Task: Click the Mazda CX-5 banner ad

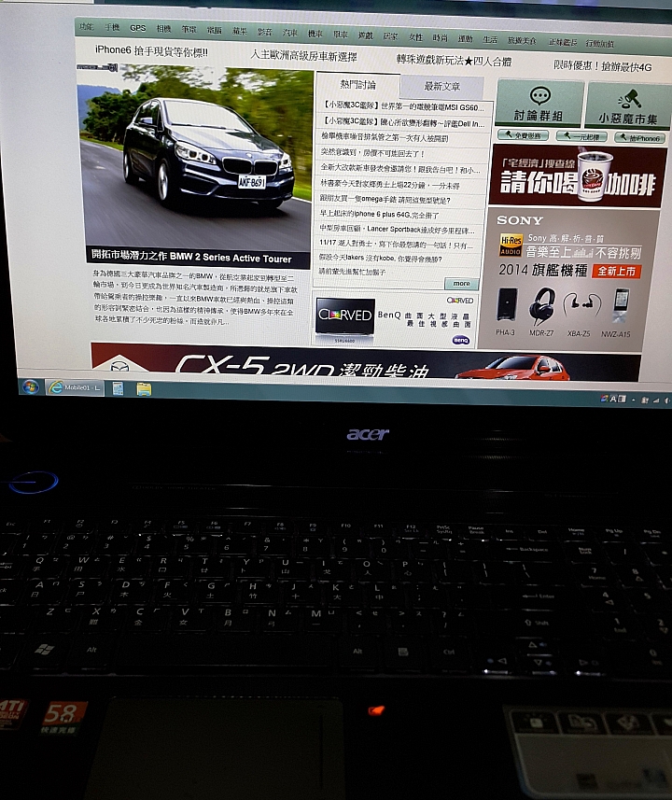Action: [365, 362]
